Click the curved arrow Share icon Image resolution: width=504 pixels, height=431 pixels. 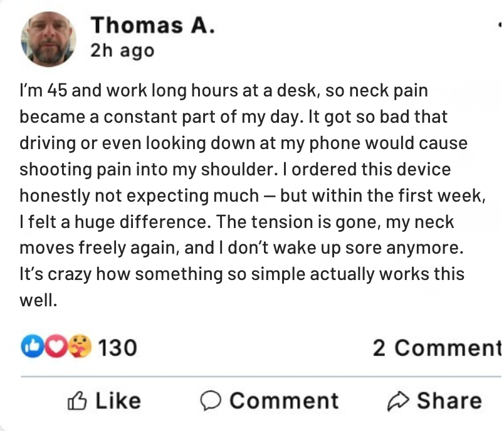(398, 401)
